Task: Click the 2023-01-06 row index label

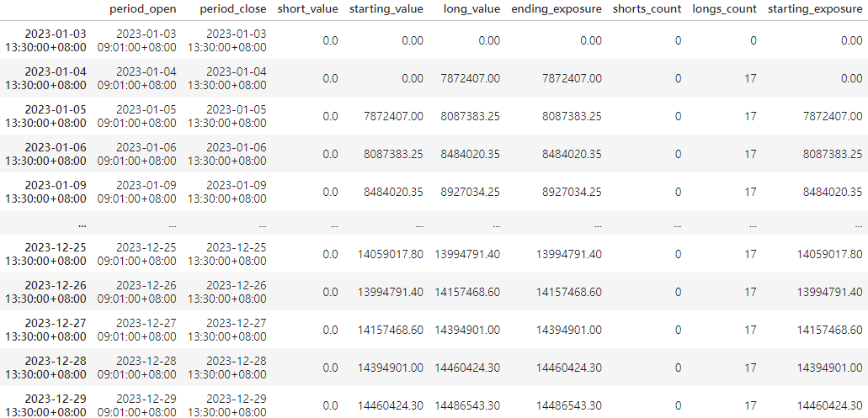Action: click(x=45, y=154)
